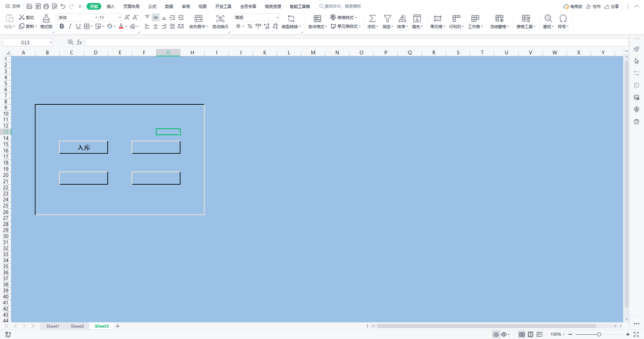Screen dimensions: 644x339
Task: Click the Fill (填充) icon
Action: click(x=416, y=18)
